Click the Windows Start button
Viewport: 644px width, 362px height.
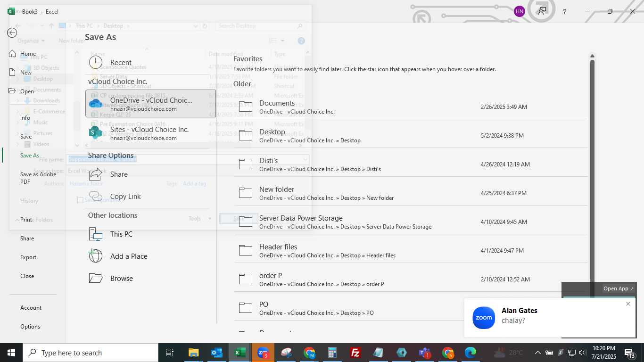click(x=11, y=353)
